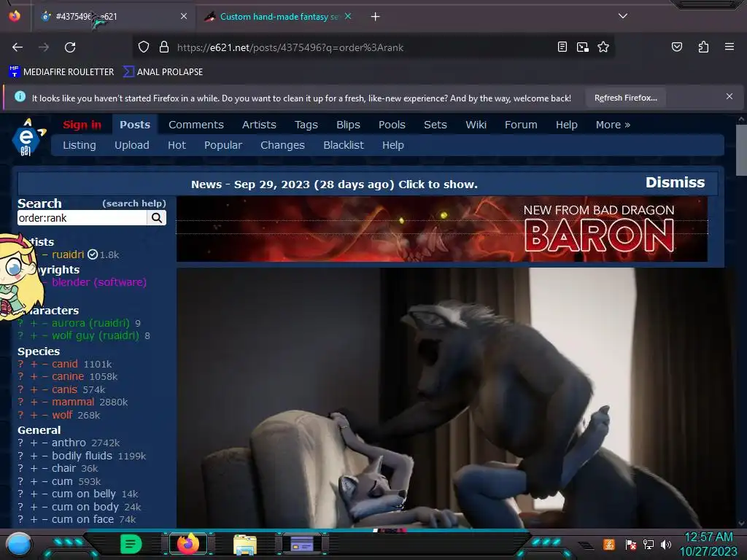Screen dimensions: 747x560
Task: Show site security via padlock icon
Action: point(164,47)
